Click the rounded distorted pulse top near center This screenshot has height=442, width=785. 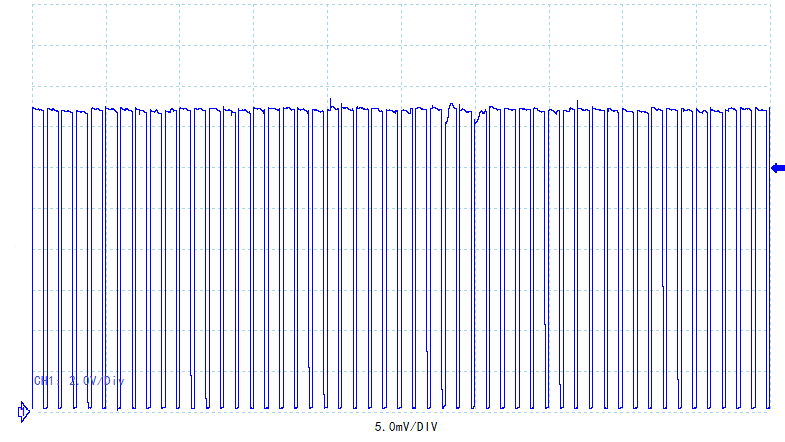pos(452,105)
